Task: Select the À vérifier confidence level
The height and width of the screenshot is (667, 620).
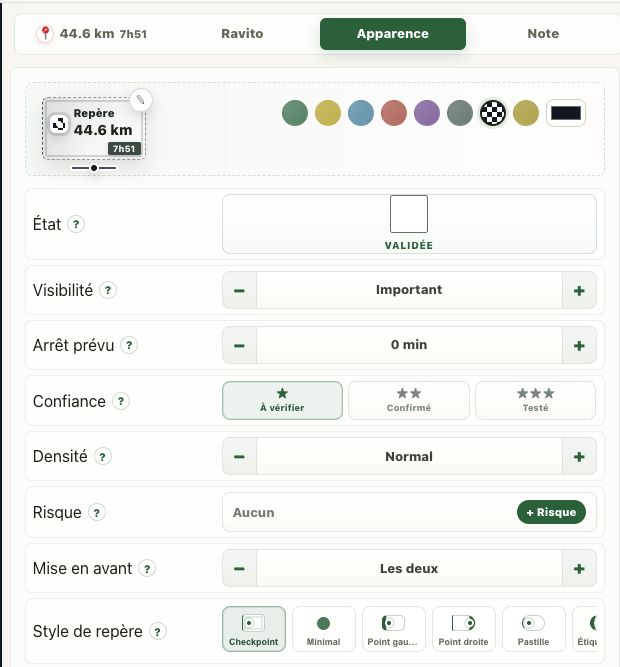Action: point(282,400)
